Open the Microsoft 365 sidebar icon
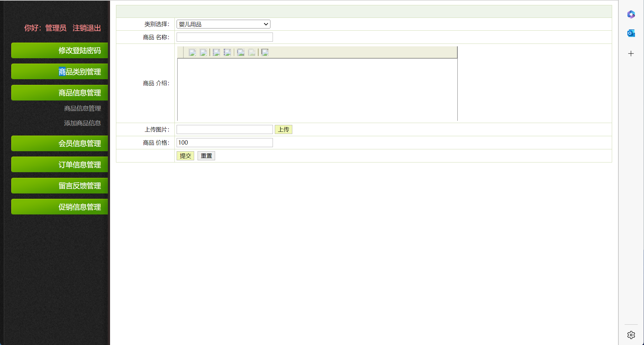644x345 pixels. click(631, 14)
